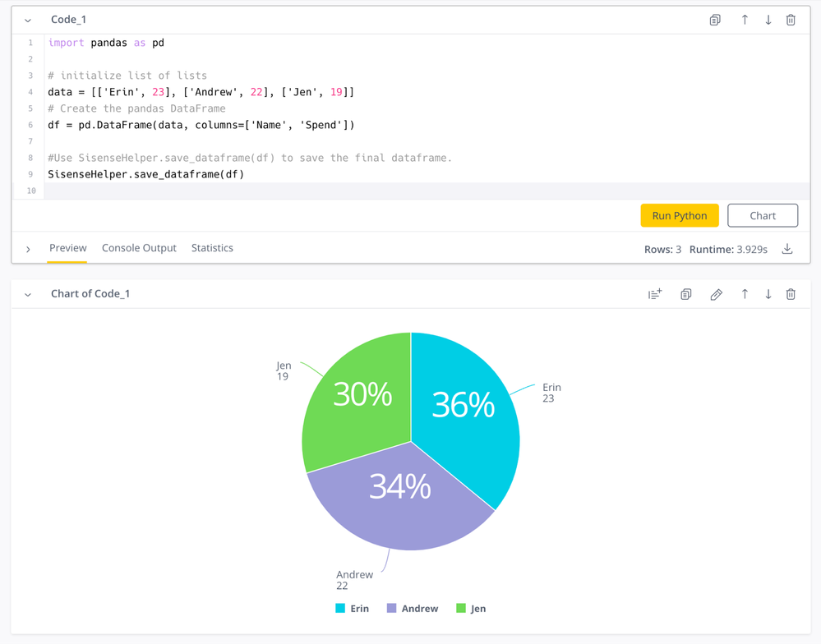This screenshot has width=821, height=644.
Task: Copy the Code_1 block
Action: click(x=715, y=20)
